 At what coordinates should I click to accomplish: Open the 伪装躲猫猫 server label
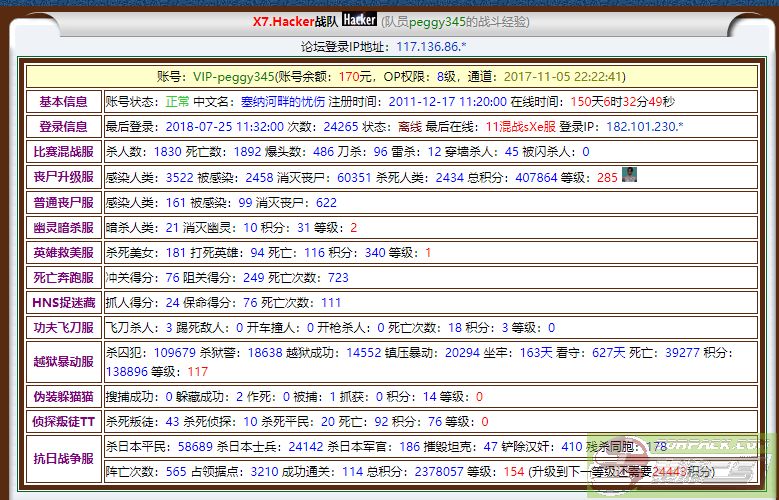point(63,397)
